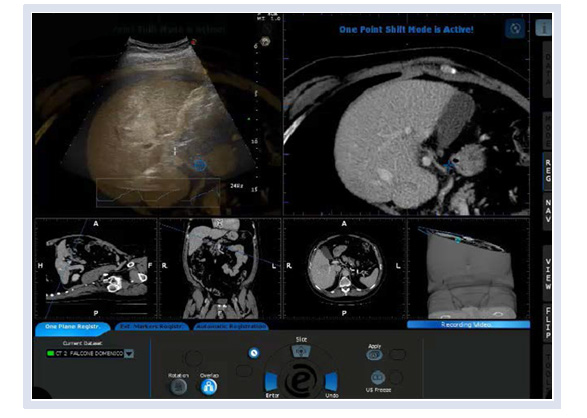Click the Undo blue arrow button

click(331, 382)
